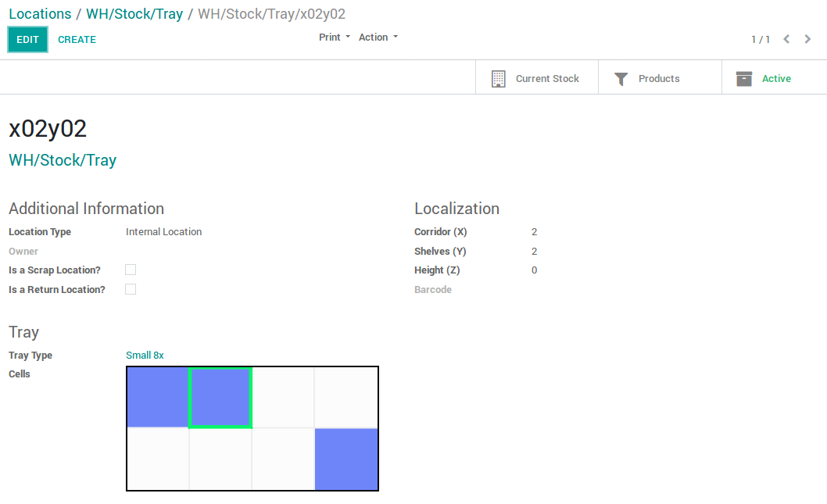Click the Location Type label
The height and width of the screenshot is (504, 827).
tap(40, 232)
